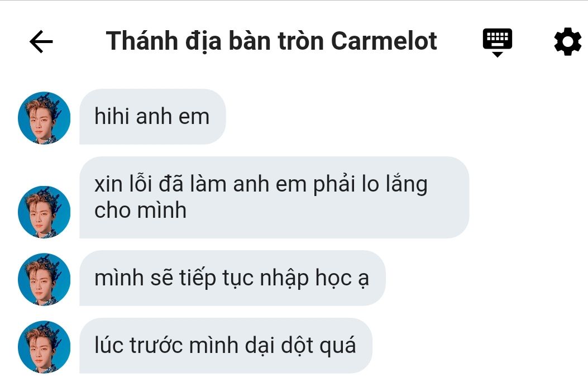
Task: Select the 'lúc trước mình dại dột quá' bubble
Action: tap(226, 346)
